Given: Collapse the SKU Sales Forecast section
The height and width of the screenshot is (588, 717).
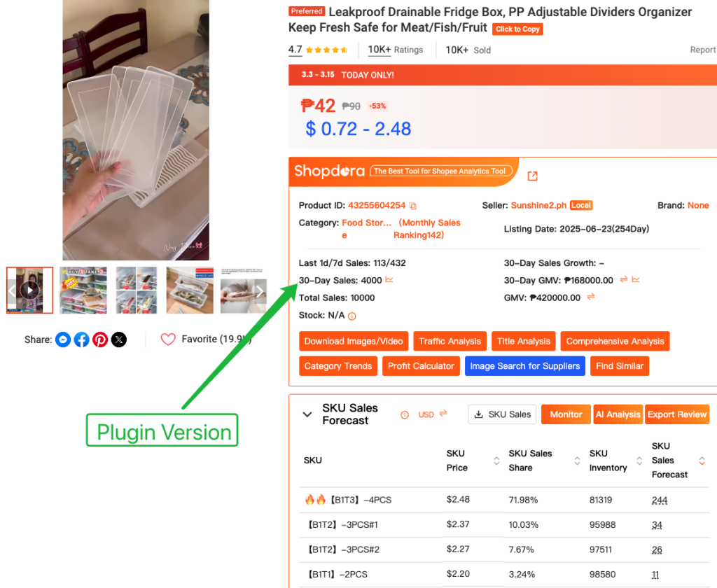Looking at the screenshot, I should coord(307,414).
